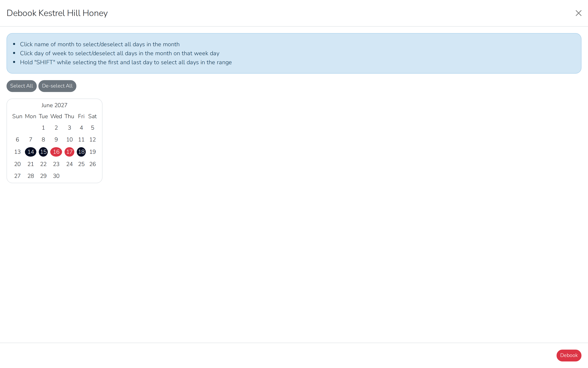Select day 28 in June calendar
The image size is (588, 368).
(x=31, y=176)
